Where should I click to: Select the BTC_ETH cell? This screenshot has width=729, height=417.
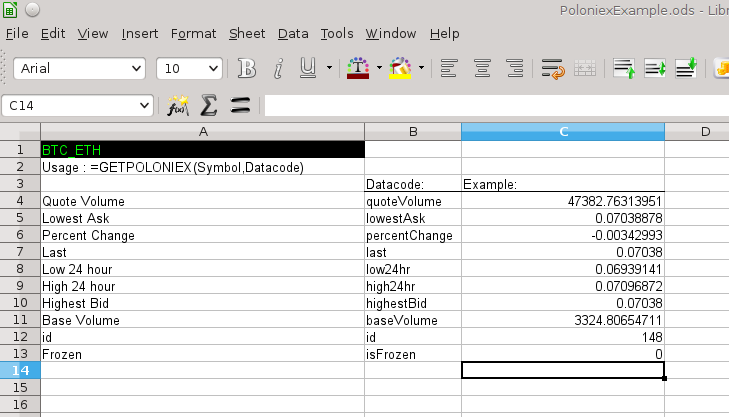(x=203, y=150)
